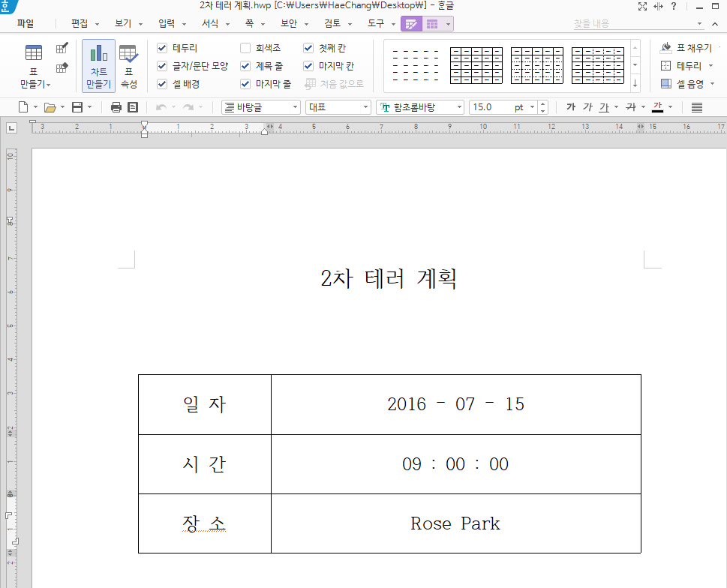Open the 보기 menu
Viewport: 727px width, 588px height.
123,24
